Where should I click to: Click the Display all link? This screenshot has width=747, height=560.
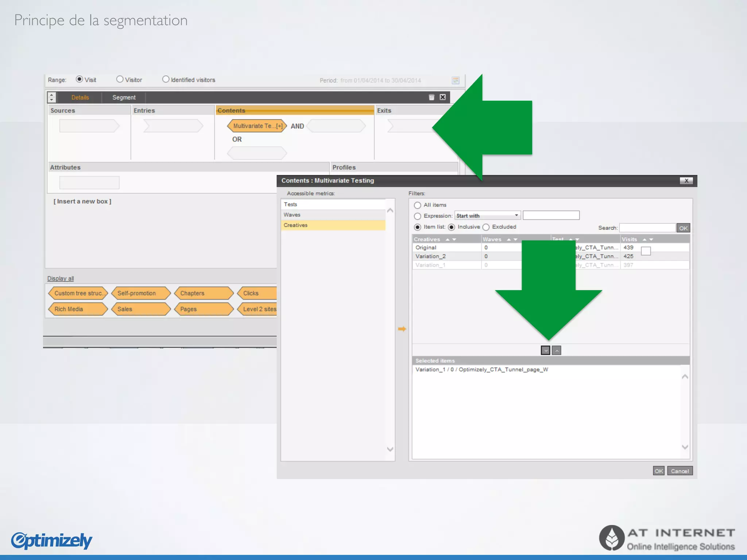point(60,278)
